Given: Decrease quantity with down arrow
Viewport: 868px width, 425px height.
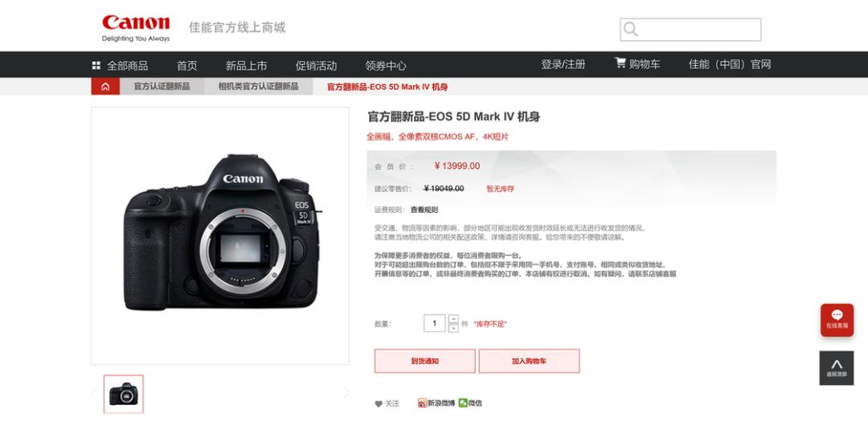Looking at the screenshot, I should (x=453, y=328).
